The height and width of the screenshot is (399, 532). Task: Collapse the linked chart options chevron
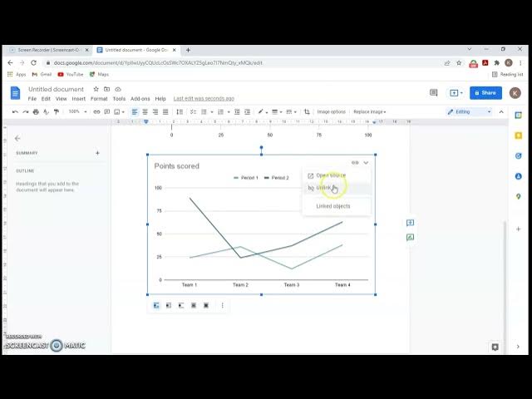pos(366,163)
